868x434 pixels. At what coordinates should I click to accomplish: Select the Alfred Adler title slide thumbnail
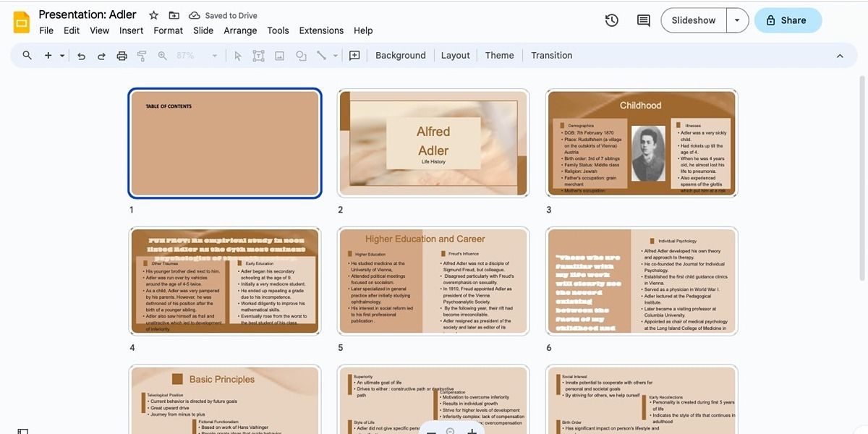(x=433, y=142)
